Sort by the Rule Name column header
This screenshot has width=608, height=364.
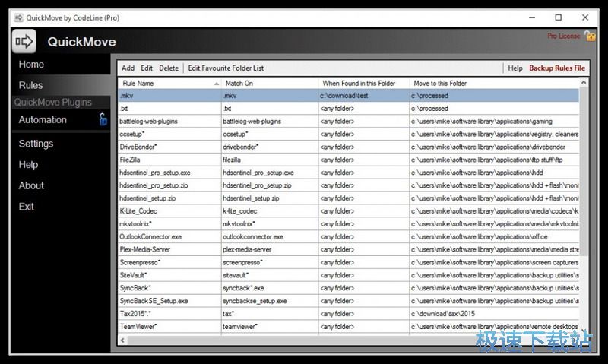(x=137, y=83)
